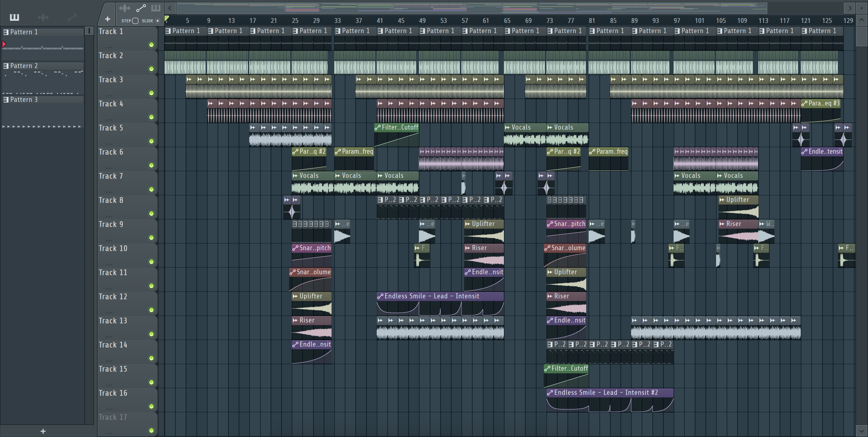Mute Track 2 with its green LED
868x437 pixels.
point(152,69)
